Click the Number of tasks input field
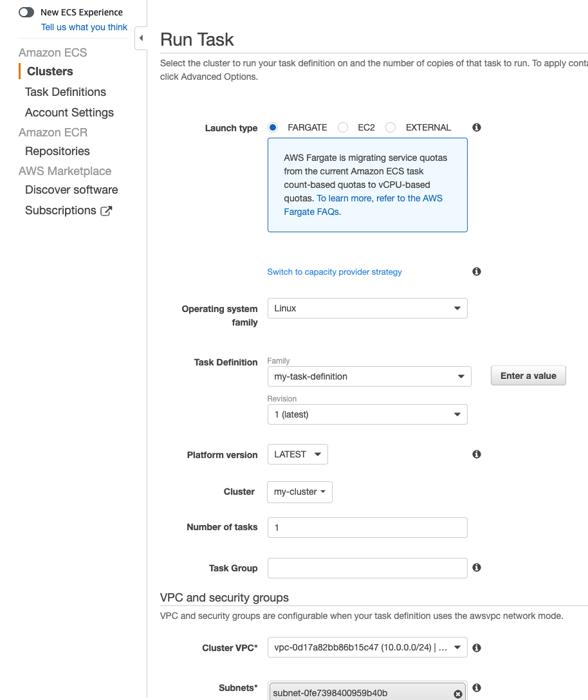This screenshot has height=700, width=588. point(367,527)
